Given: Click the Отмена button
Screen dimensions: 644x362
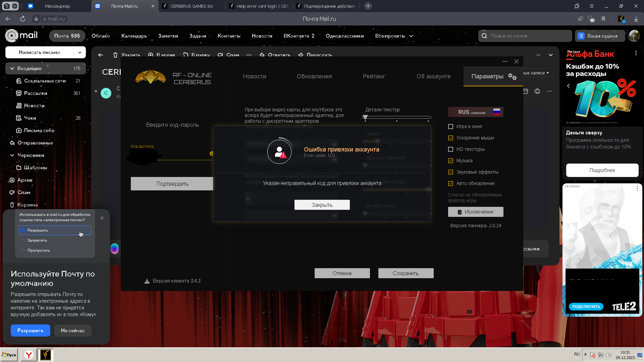Looking at the screenshot, I should click(342, 273).
